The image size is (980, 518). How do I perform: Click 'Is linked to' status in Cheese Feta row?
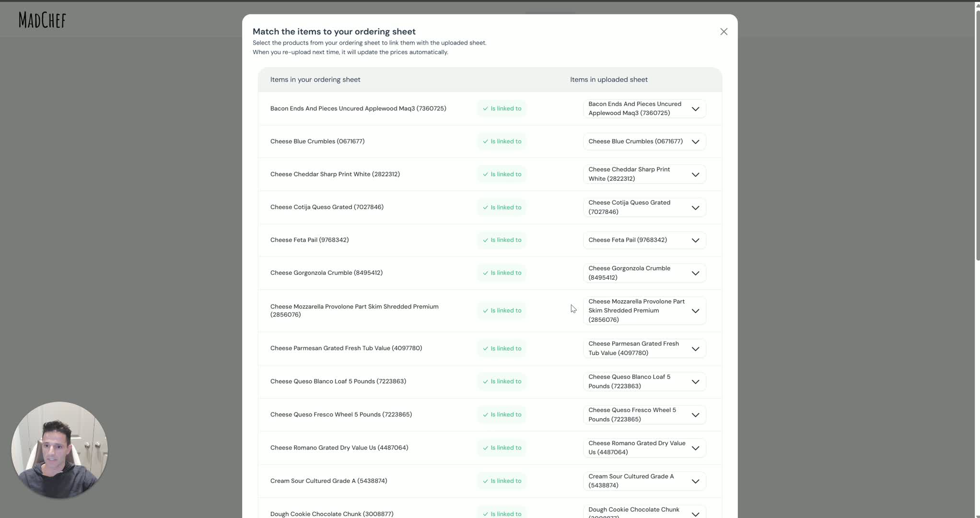[502, 240]
